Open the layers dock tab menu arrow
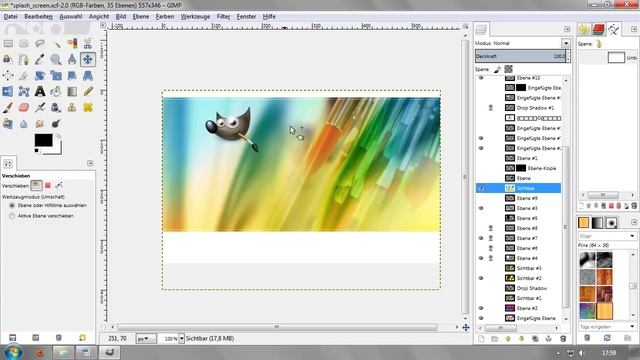Screen dimensions: 640x360 tap(567, 29)
